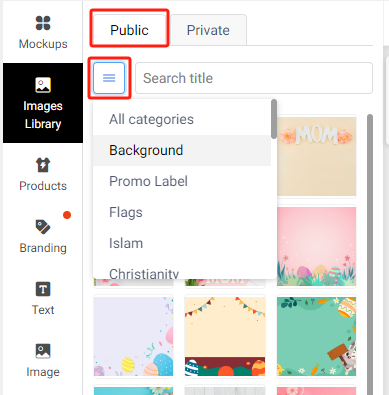This screenshot has height=395, width=389.
Task: Switch to the Public tab
Action: tap(129, 30)
